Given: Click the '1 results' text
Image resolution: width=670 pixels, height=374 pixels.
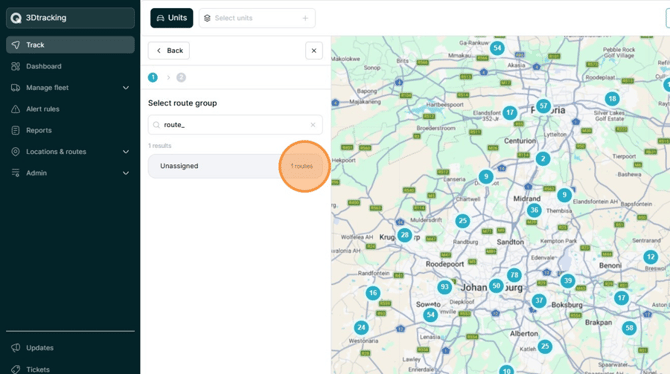Looking at the screenshot, I should pos(160,146).
